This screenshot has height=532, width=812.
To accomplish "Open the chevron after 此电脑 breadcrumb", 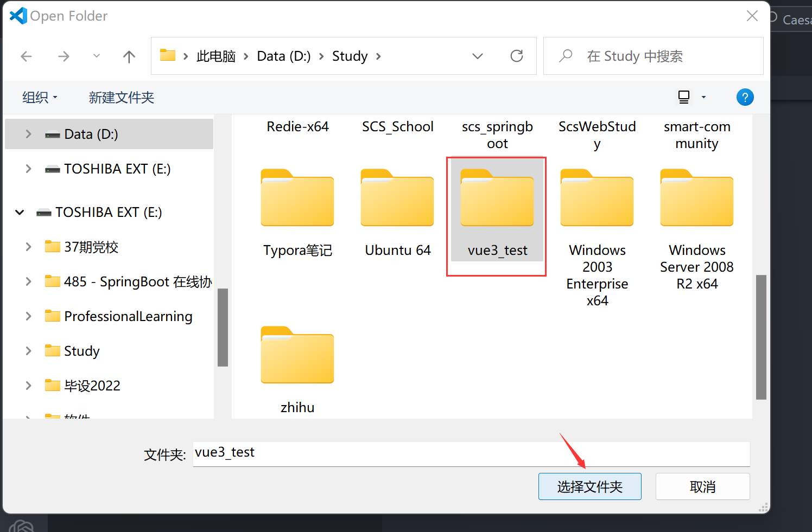I will pyautogui.click(x=246, y=56).
